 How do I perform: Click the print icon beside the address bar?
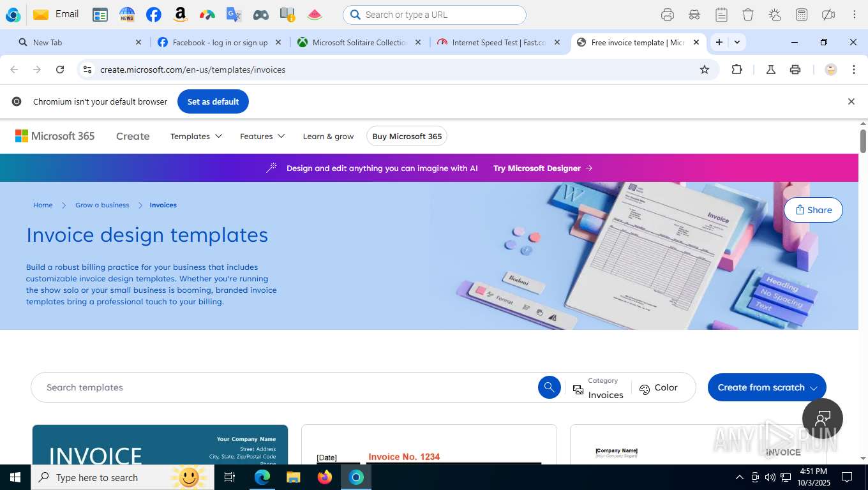(x=795, y=70)
